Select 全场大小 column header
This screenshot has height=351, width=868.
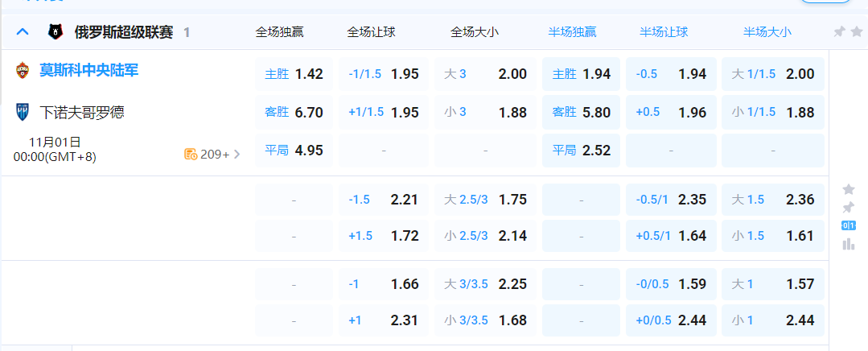coord(475,32)
